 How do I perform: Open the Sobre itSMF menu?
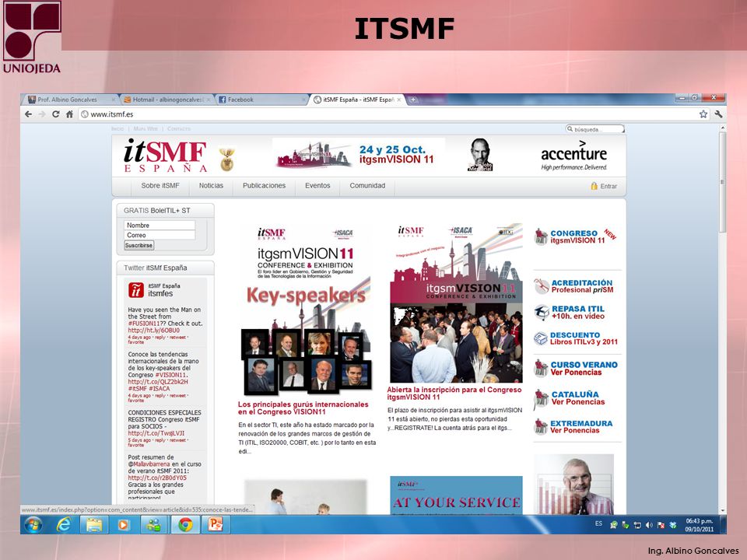[160, 186]
